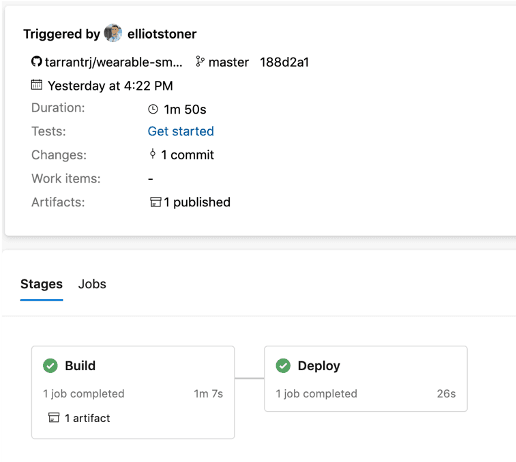Click the artifact icon in Build stage
Viewport: 516px width, 462px height.
[54, 417]
